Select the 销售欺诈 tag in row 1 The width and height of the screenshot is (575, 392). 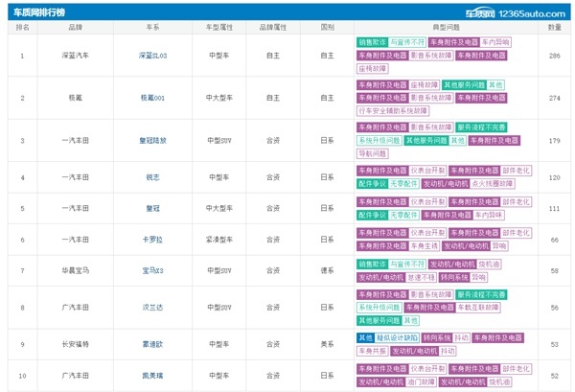coord(372,42)
